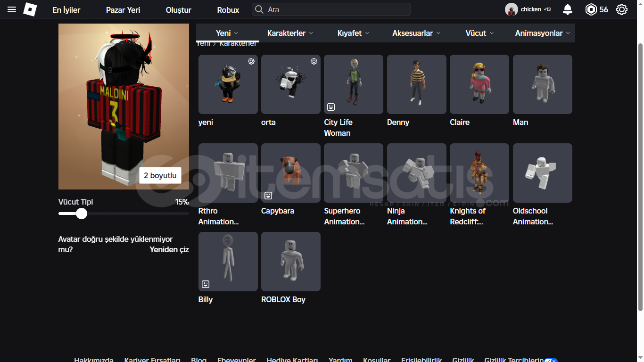Select the Denny character thumbnail
Screen dimensions: 644x362
[x=417, y=84]
